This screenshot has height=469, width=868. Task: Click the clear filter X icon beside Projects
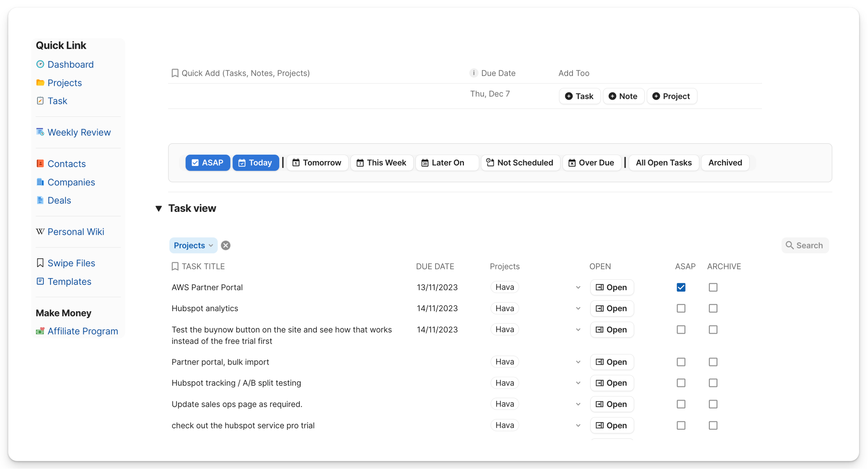click(x=226, y=245)
